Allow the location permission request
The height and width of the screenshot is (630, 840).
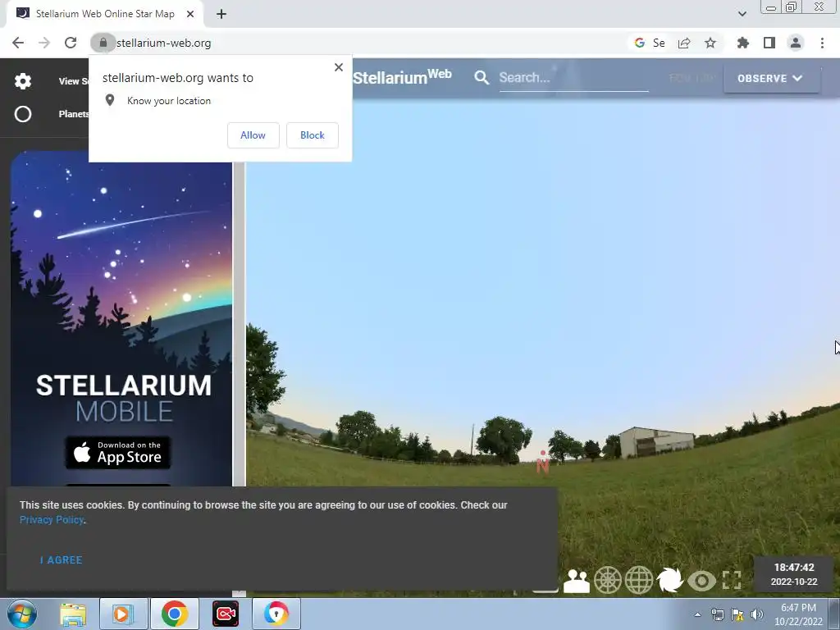click(x=253, y=135)
